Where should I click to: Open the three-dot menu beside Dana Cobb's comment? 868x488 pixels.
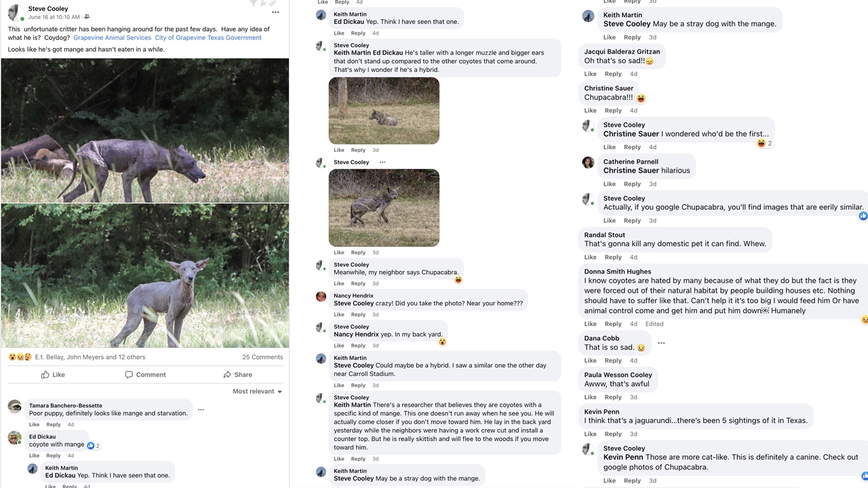pyautogui.click(x=660, y=342)
